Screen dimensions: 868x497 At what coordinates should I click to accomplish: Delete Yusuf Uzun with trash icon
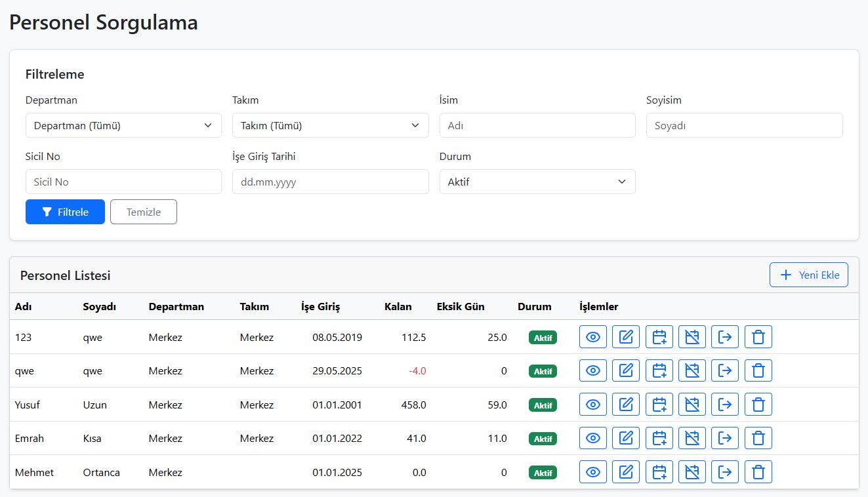(x=758, y=405)
